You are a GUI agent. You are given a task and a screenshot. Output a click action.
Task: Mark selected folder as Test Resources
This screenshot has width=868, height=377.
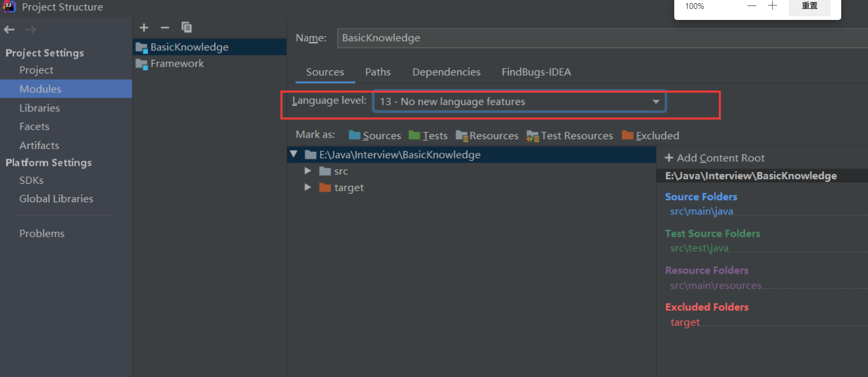point(570,135)
